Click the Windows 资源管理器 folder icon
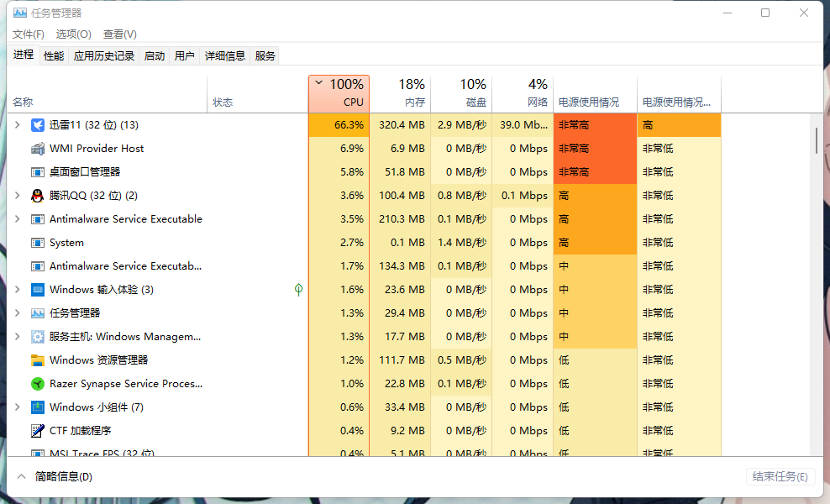This screenshot has height=504, width=830. point(38,360)
